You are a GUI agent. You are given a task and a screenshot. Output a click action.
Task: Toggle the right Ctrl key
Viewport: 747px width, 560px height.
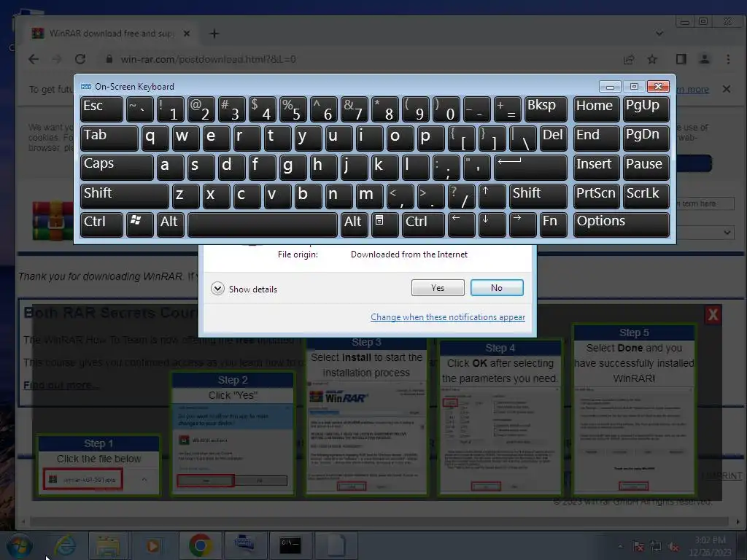423,225
